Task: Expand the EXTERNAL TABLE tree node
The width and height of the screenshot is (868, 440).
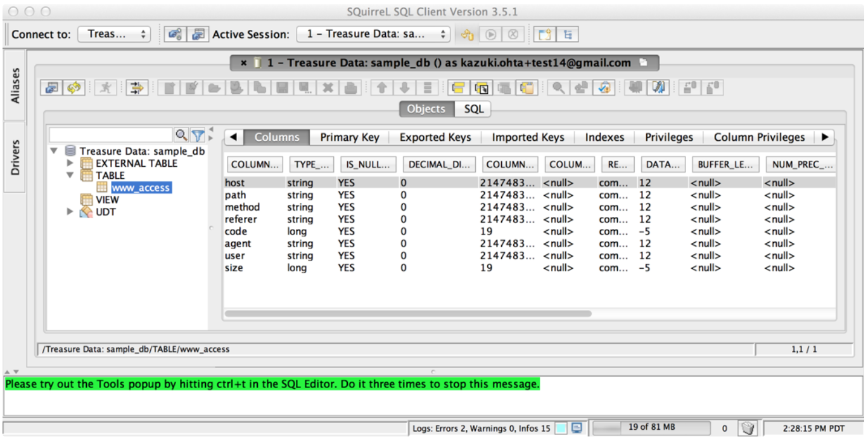Action: (x=70, y=164)
